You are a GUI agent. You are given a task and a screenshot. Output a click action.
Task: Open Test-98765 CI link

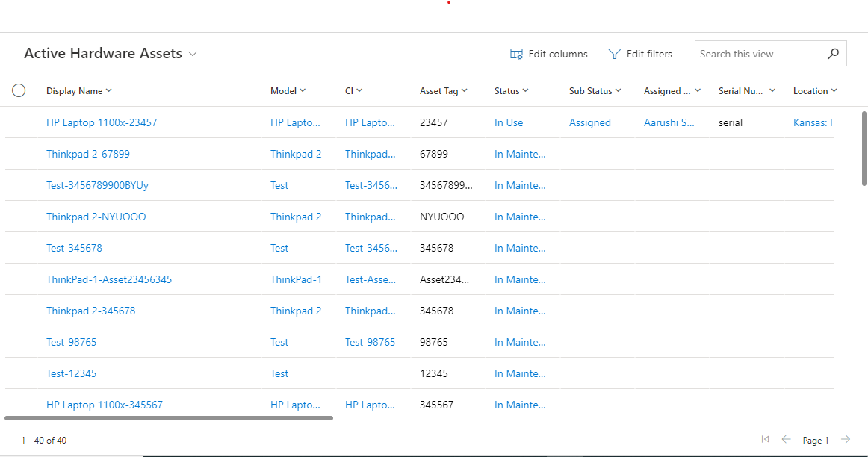coord(371,343)
